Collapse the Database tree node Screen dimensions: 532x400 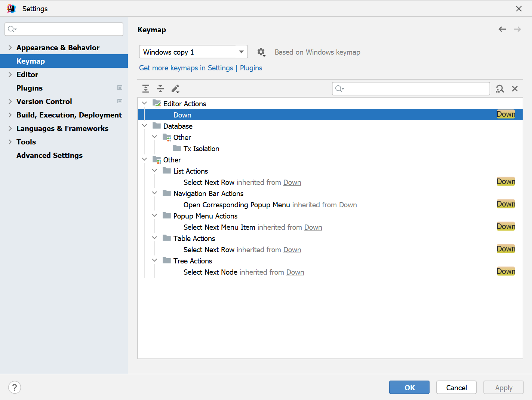(x=144, y=126)
